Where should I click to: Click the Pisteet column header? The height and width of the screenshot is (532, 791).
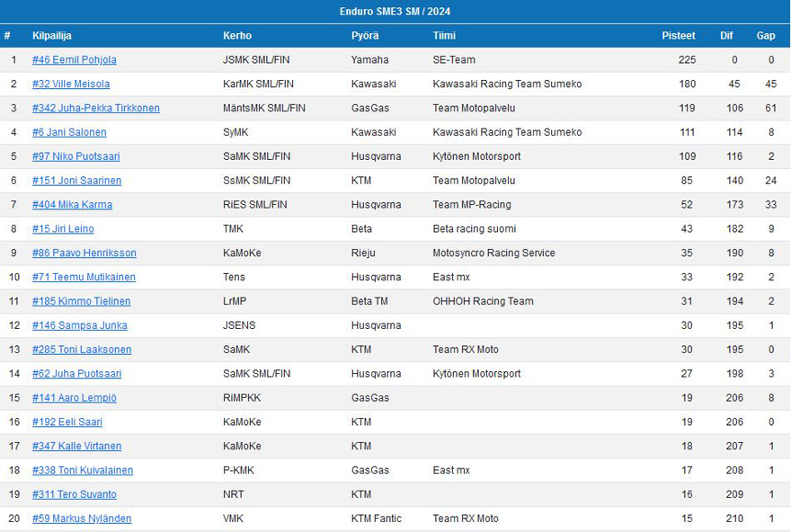click(x=679, y=36)
